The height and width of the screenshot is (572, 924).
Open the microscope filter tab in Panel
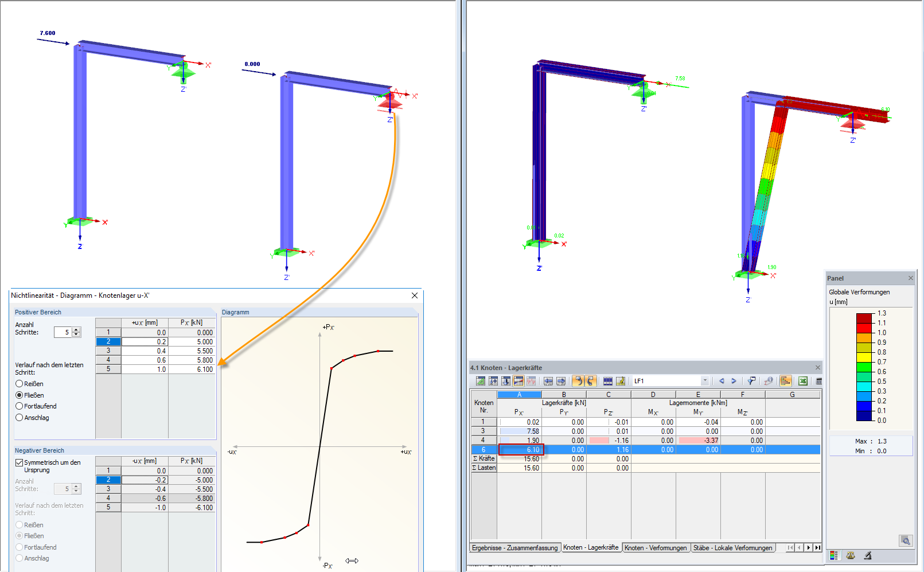(868, 555)
